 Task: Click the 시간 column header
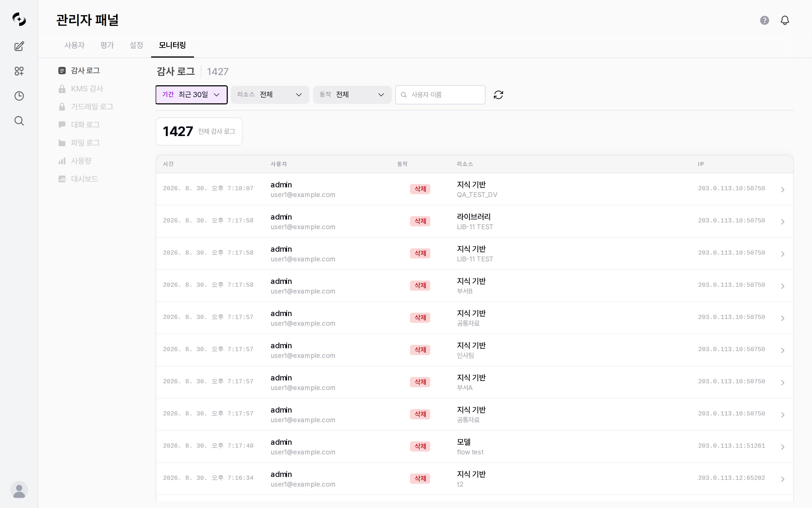pos(168,164)
